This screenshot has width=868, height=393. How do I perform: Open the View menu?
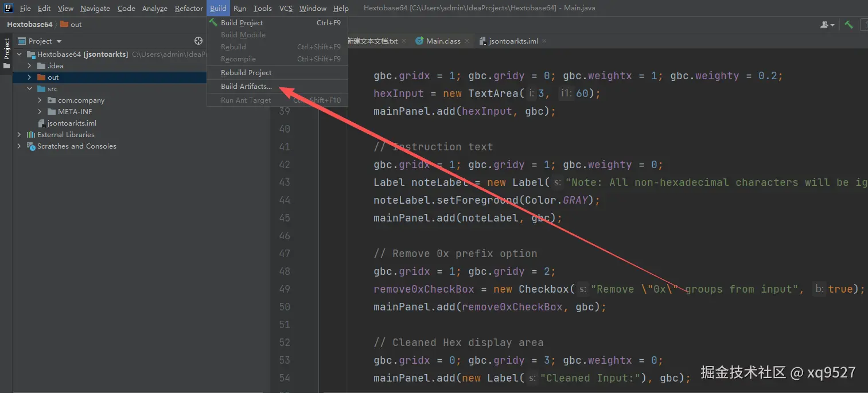[65, 8]
